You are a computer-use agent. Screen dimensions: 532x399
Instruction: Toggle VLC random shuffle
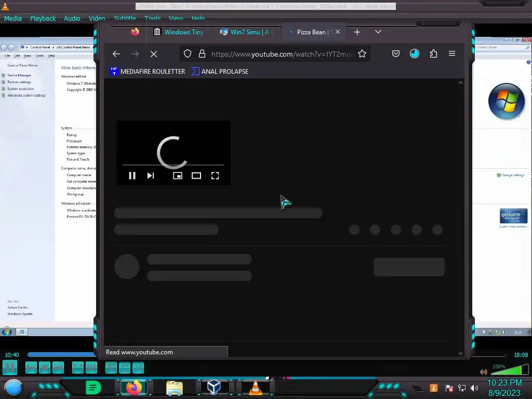pyautogui.click(x=138, y=368)
